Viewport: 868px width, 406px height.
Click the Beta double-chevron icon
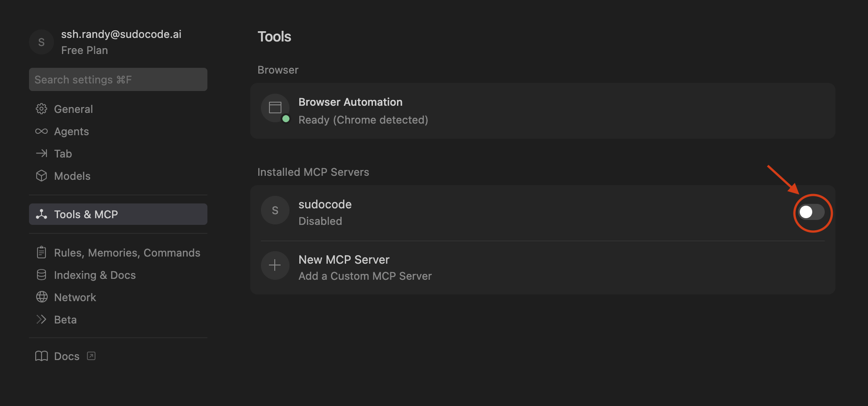click(41, 319)
